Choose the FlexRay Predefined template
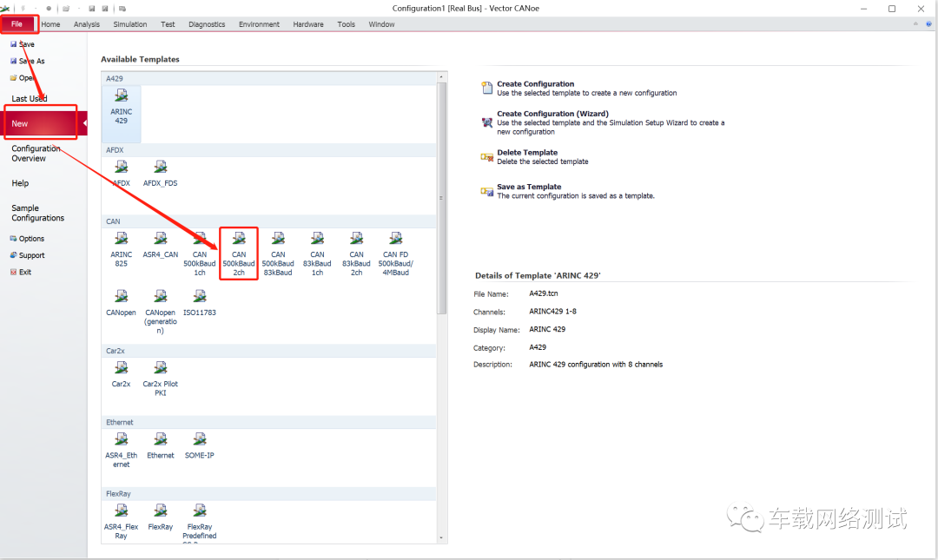 199,523
